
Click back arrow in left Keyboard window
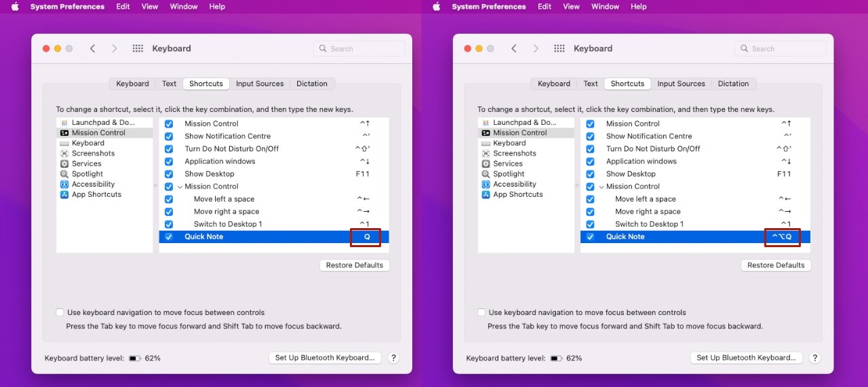click(x=93, y=48)
